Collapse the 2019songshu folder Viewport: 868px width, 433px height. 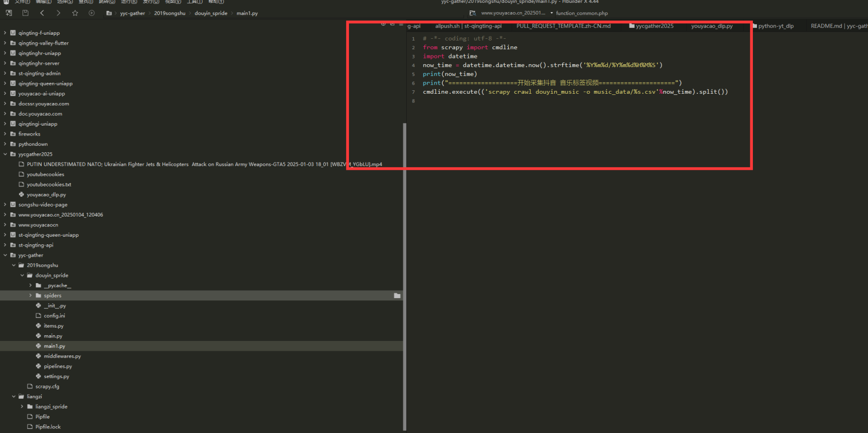(14, 265)
